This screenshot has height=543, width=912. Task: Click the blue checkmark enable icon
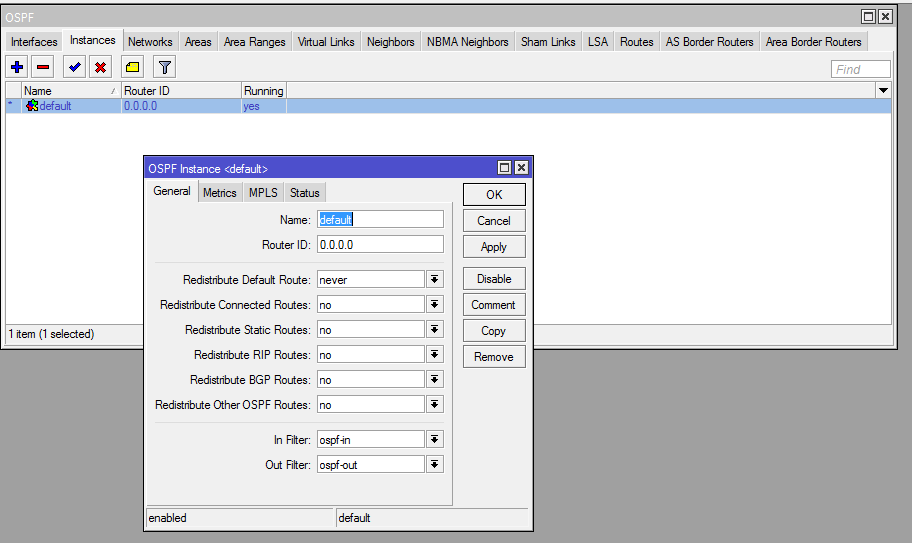pos(74,67)
